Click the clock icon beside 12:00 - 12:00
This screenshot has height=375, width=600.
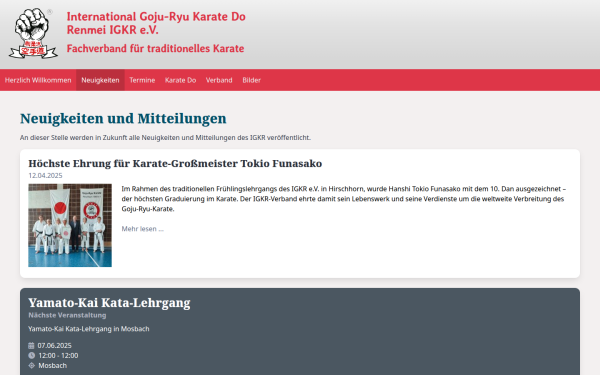tap(31, 355)
